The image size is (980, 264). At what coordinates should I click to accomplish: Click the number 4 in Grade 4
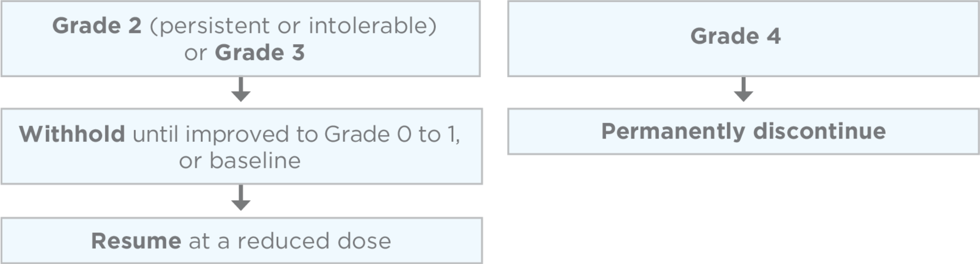click(774, 36)
